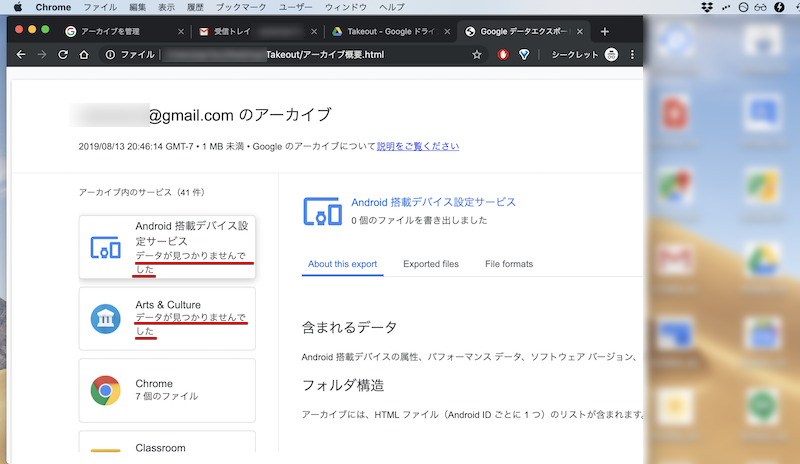
Task: Open the Chrome three-dot menu
Action: (632, 55)
